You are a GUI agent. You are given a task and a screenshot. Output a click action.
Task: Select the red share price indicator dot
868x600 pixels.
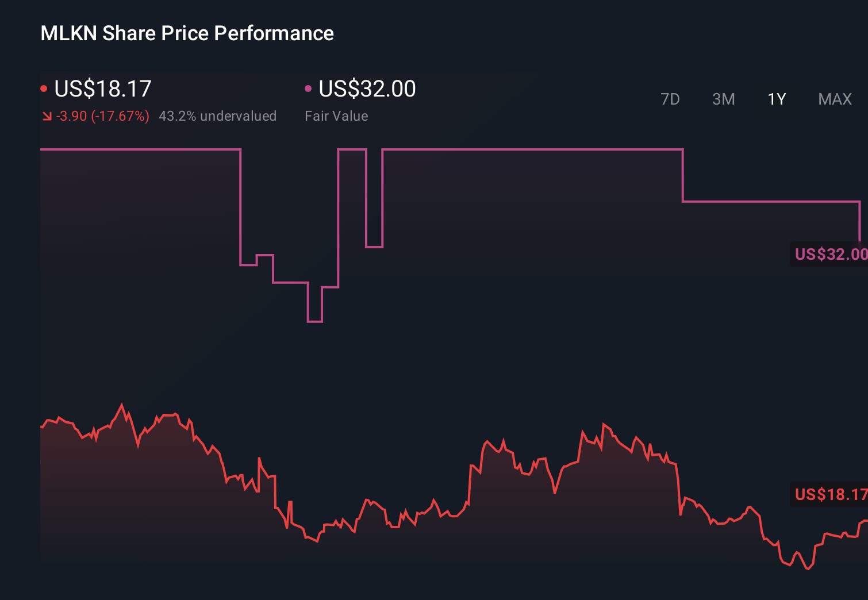click(x=44, y=88)
